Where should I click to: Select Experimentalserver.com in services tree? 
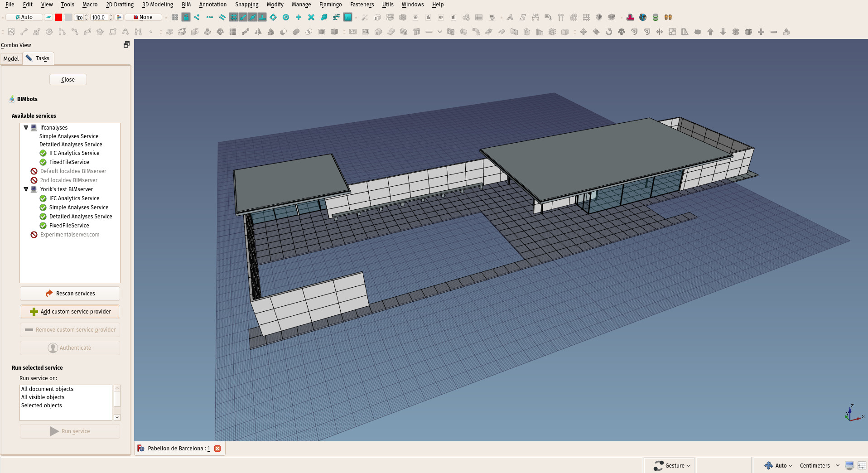click(70, 235)
